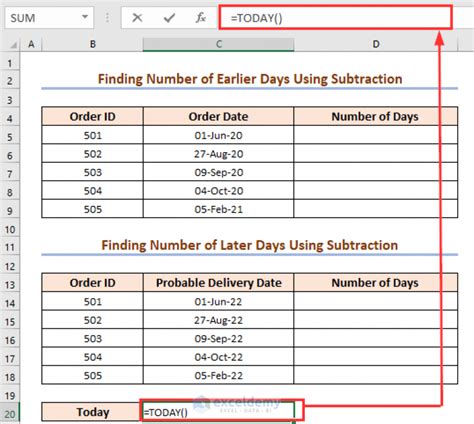474x424 pixels.
Task: Click cell containing 27-Aug-20
Action: pos(218,154)
